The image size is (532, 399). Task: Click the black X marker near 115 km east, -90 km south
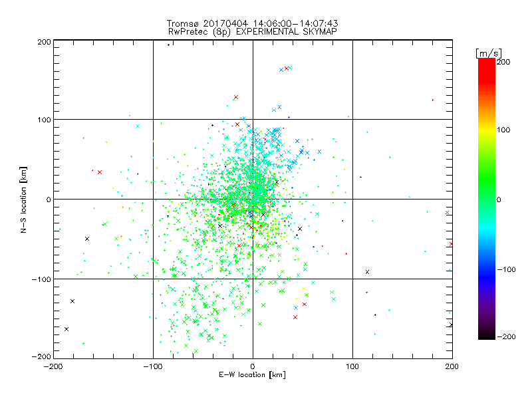[x=367, y=272]
